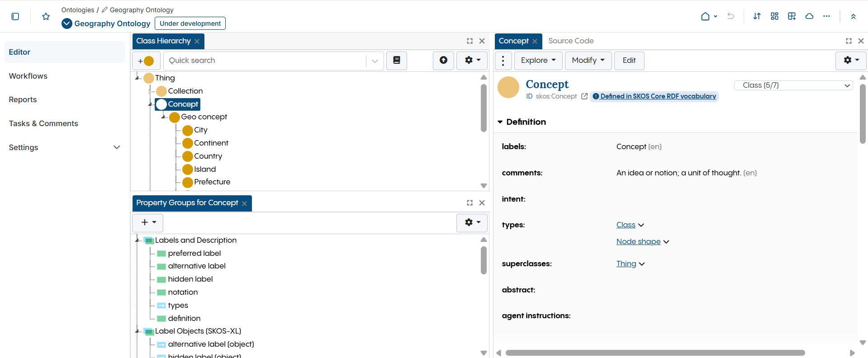Close the Property Groups for Concept tab

point(244,203)
